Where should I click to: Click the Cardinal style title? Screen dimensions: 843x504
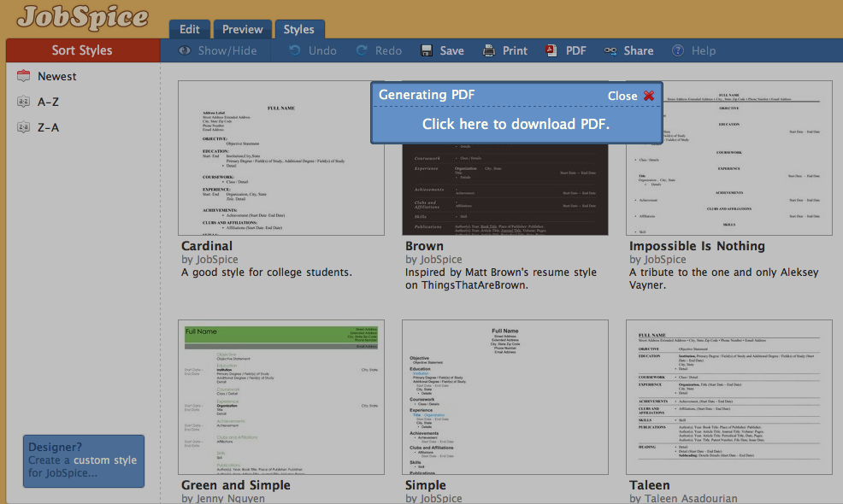(x=207, y=246)
